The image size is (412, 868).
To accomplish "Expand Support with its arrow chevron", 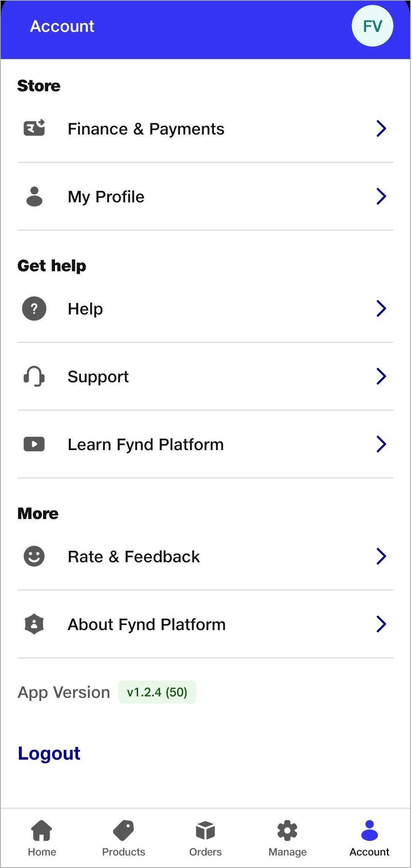I will tap(381, 376).
